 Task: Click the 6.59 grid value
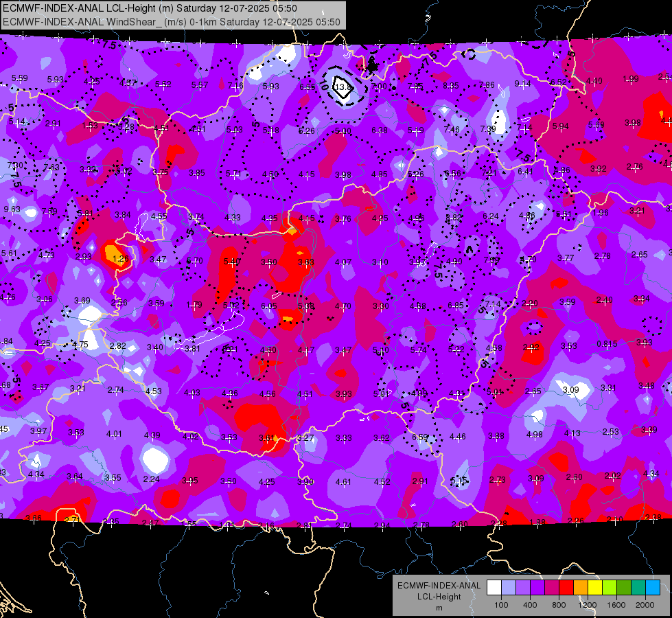(420, 437)
